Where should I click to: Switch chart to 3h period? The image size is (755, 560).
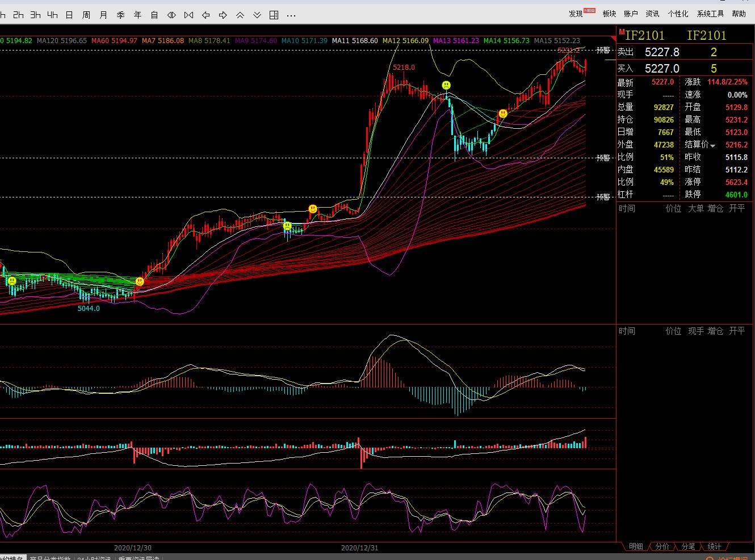point(36,15)
